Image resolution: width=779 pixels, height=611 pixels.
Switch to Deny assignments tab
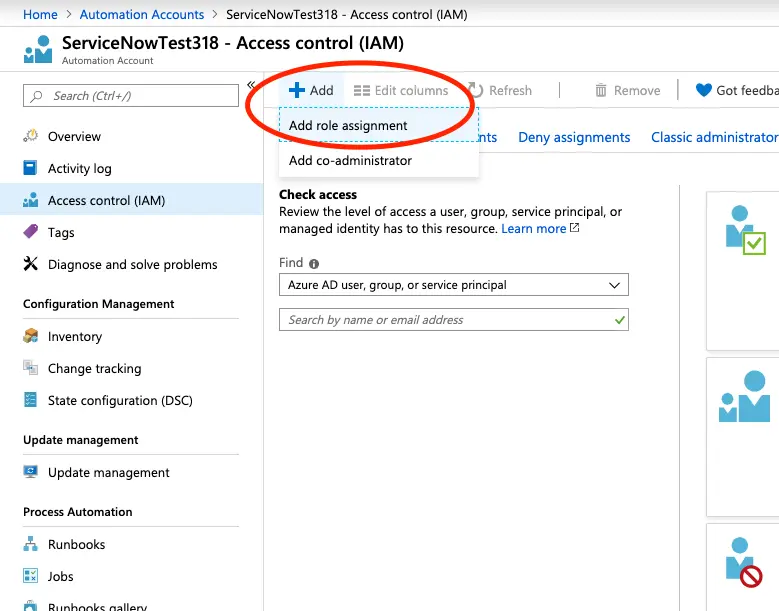[x=574, y=137]
